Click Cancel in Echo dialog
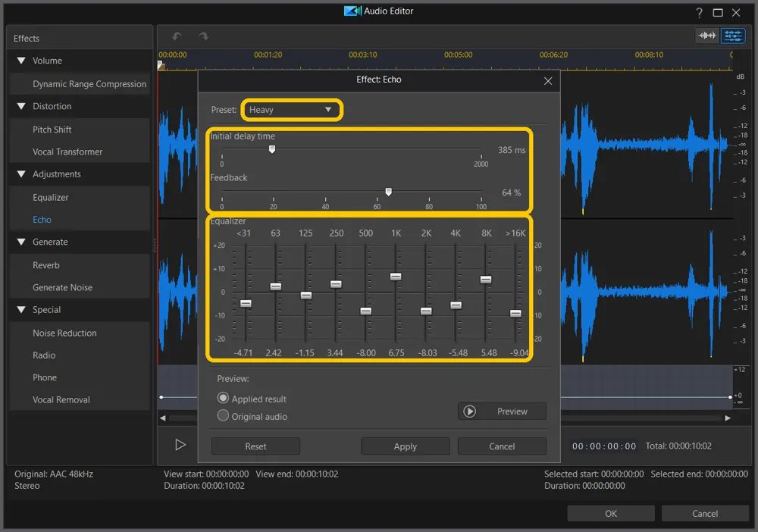Screen dimensions: 758x532 [x=502, y=446]
